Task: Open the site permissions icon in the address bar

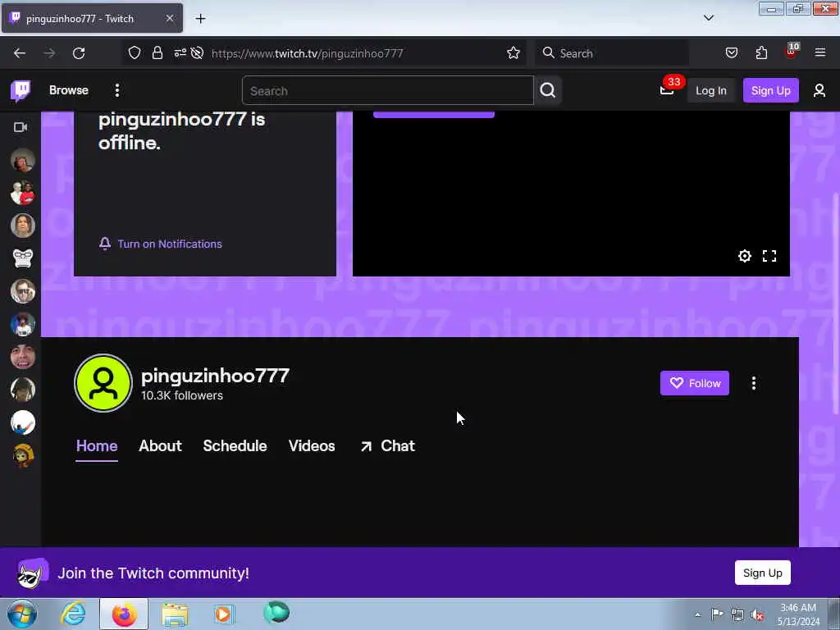Action: click(x=180, y=53)
